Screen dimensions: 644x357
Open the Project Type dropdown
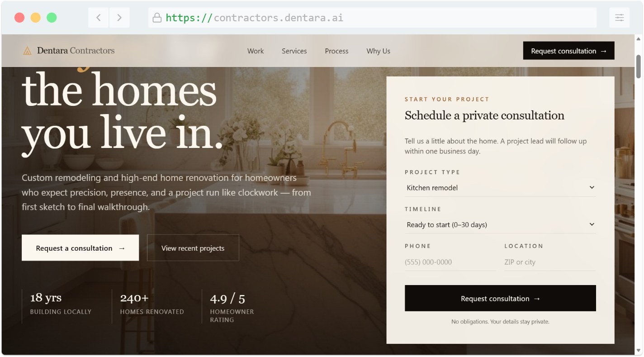tap(500, 187)
